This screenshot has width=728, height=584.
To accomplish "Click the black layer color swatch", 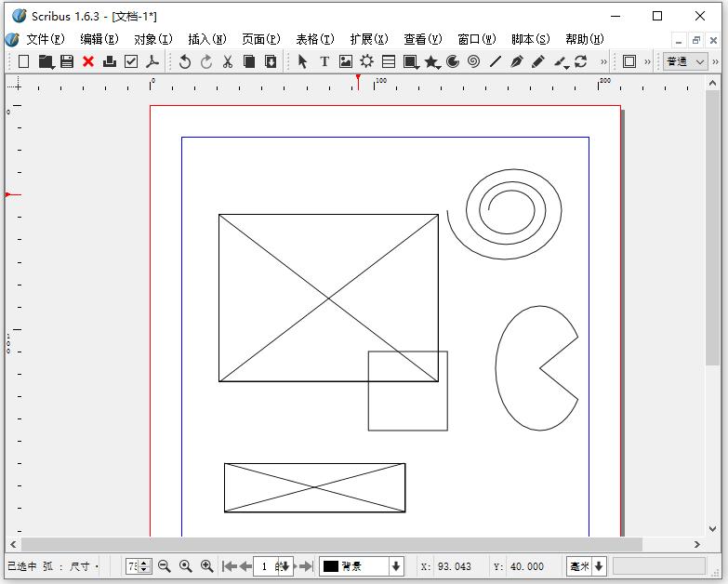I will pos(331,566).
